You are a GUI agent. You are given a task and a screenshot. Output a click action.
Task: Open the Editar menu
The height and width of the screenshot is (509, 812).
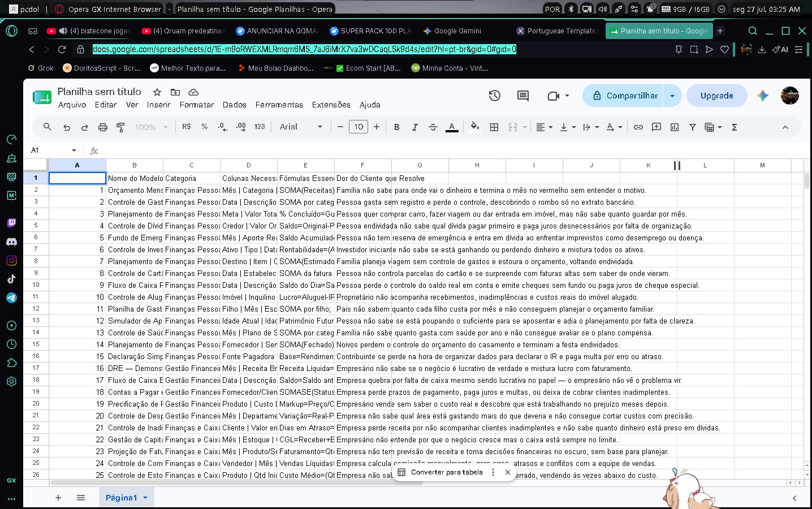(106, 105)
